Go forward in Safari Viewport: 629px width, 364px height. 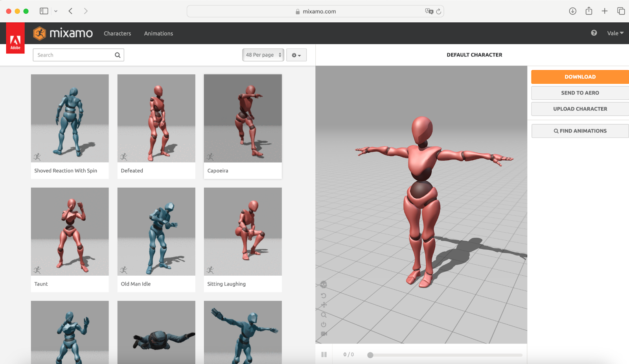pos(86,11)
